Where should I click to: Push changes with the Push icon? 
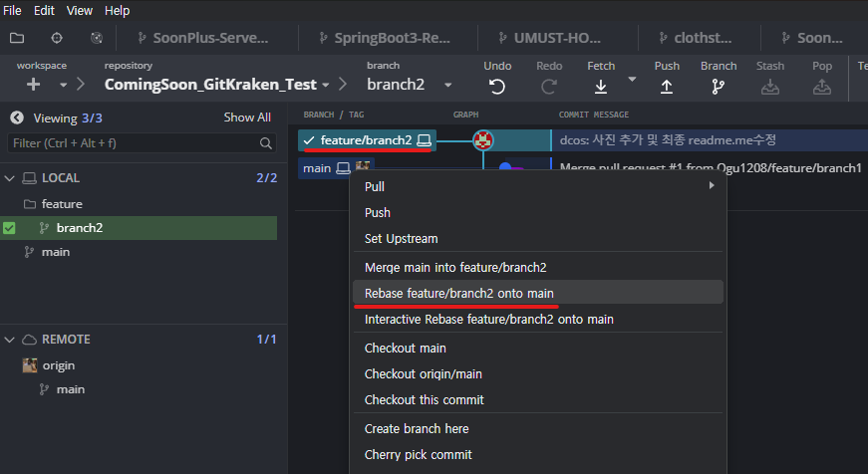click(667, 87)
